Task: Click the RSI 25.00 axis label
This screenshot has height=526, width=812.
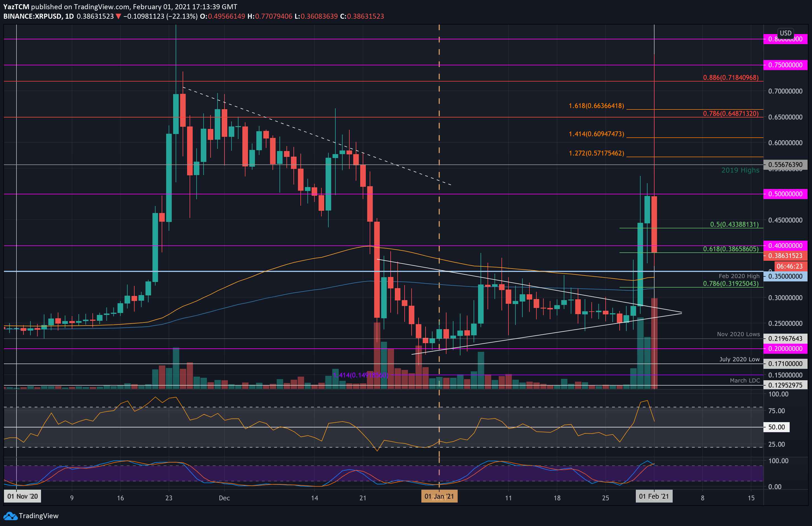Action: [777, 444]
